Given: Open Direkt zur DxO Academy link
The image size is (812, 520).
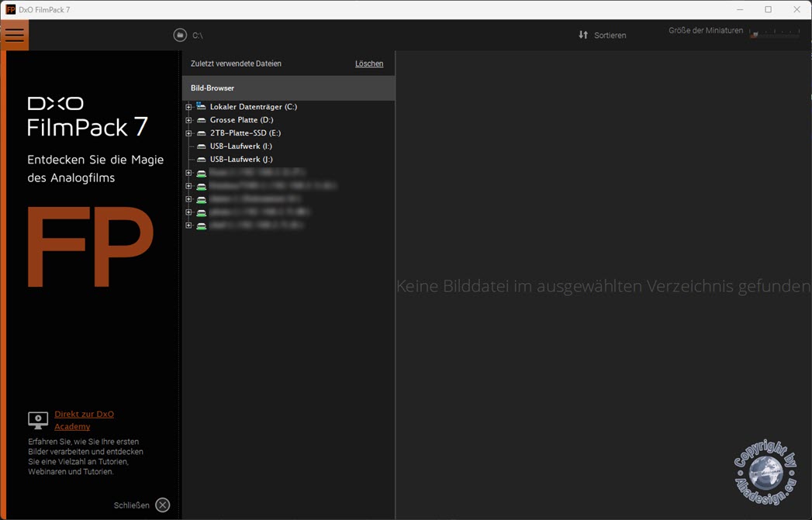Looking at the screenshot, I should (84, 420).
